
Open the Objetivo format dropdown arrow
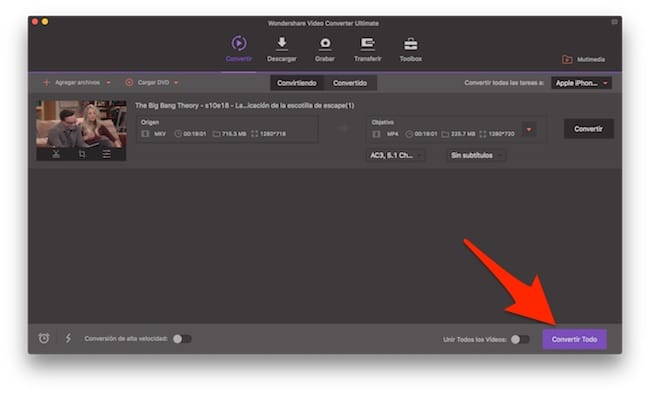[x=529, y=129]
